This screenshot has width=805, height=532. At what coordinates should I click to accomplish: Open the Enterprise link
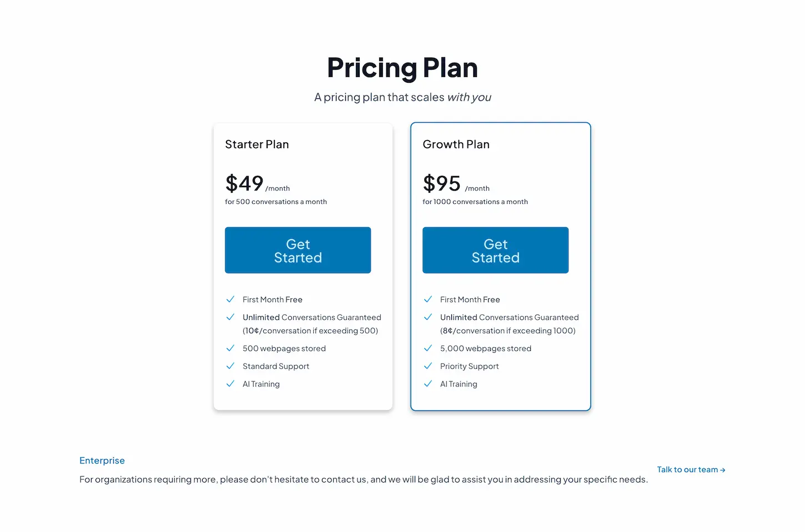click(102, 460)
